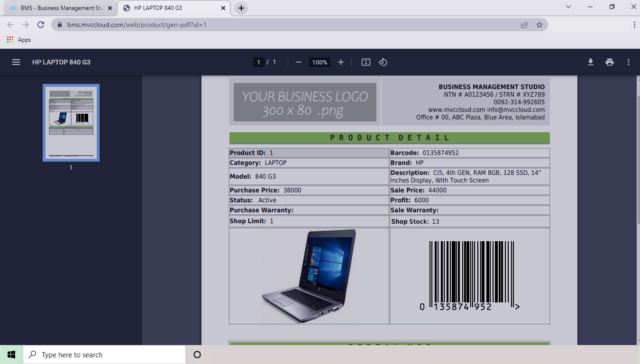Open the tab search dropdown chevron
This screenshot has width=640, height=364.
568,7
